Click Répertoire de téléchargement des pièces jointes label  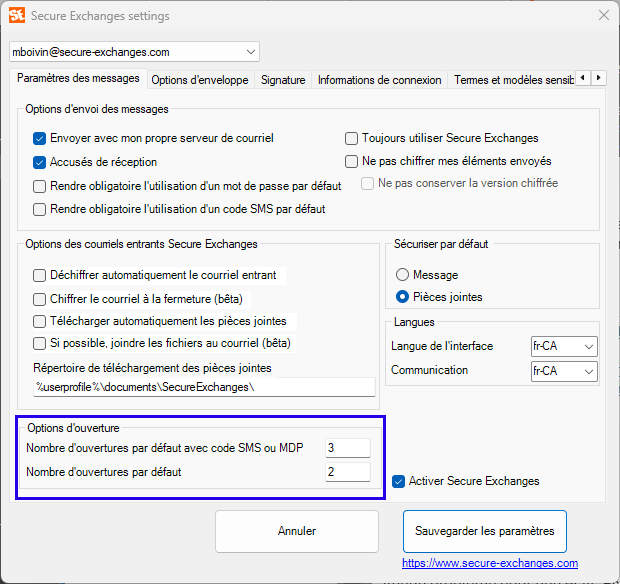point(152,368)
